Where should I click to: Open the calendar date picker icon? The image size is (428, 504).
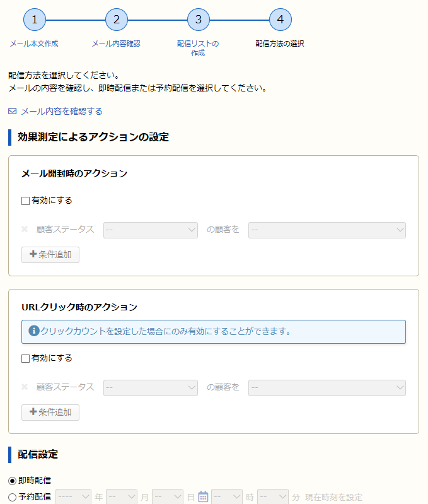pos(203,496)
